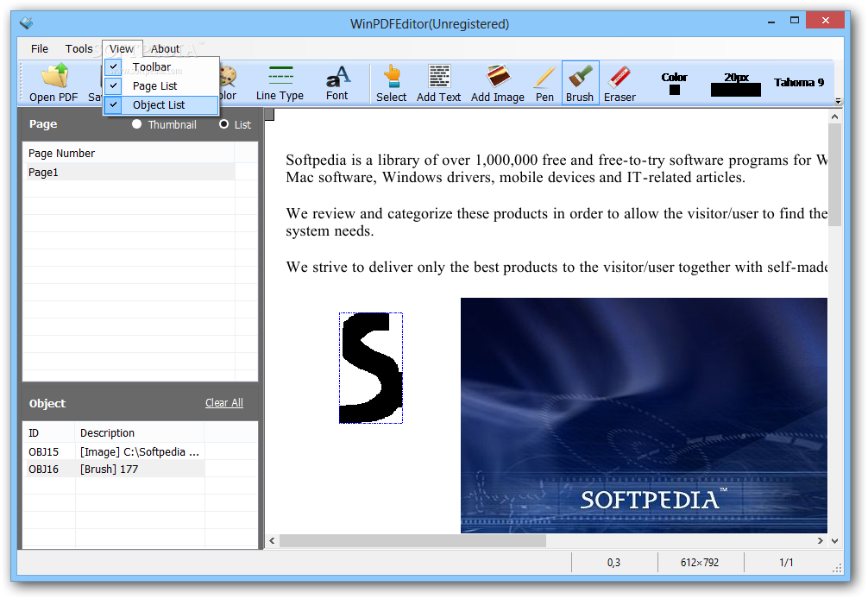The image size is (868, 599).
Task: Click the vertical scrollbar thumb
Action: click(835, 175)
